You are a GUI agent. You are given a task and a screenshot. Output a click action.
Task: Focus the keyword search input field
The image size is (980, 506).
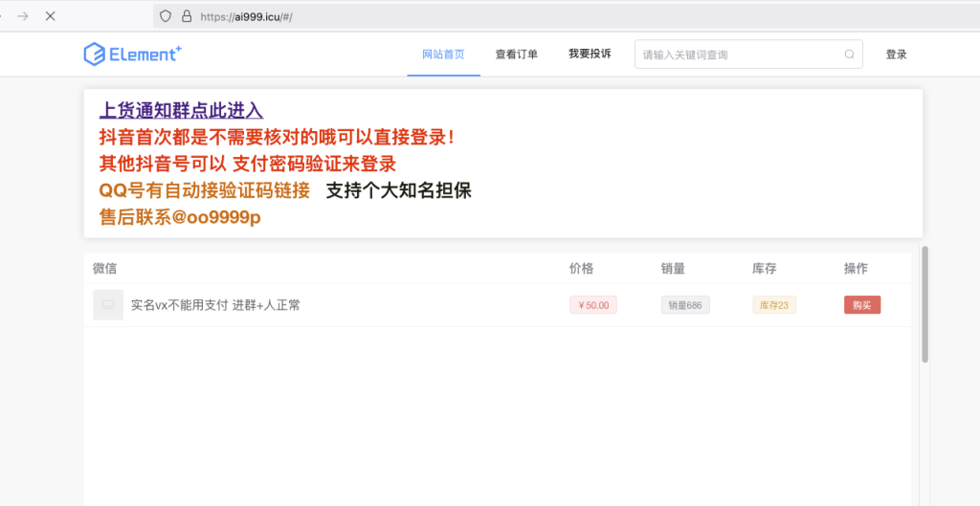(x=748, y=55)
